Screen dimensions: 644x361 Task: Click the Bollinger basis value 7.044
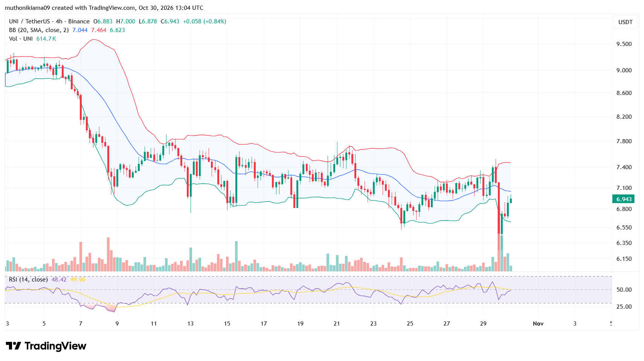click(80, 30)
